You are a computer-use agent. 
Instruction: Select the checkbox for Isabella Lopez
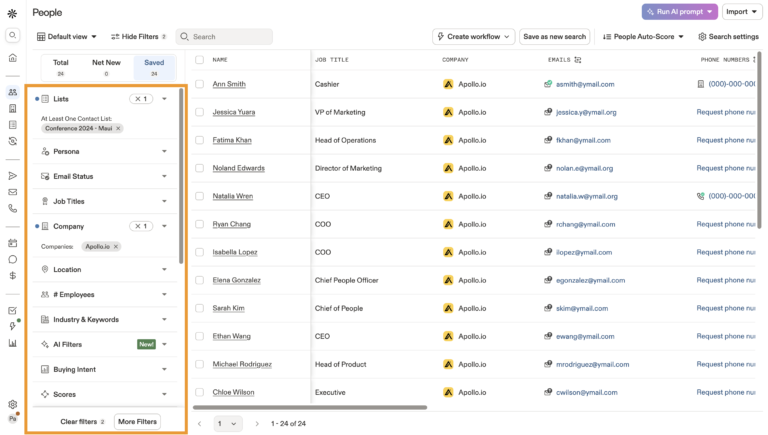pyautogui.click(x=199, y=252)
